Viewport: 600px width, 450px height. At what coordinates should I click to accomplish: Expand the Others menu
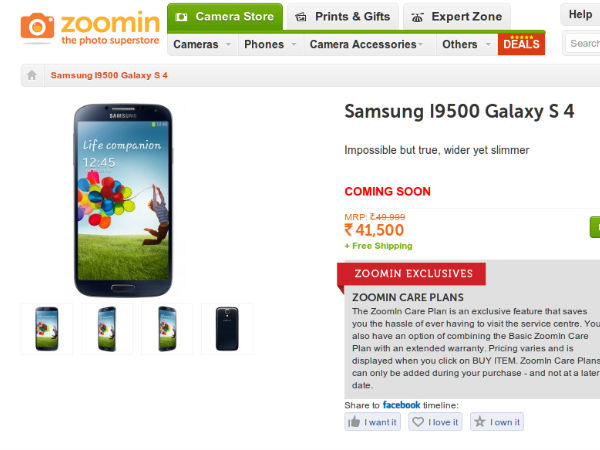click(x=465, y=45)
